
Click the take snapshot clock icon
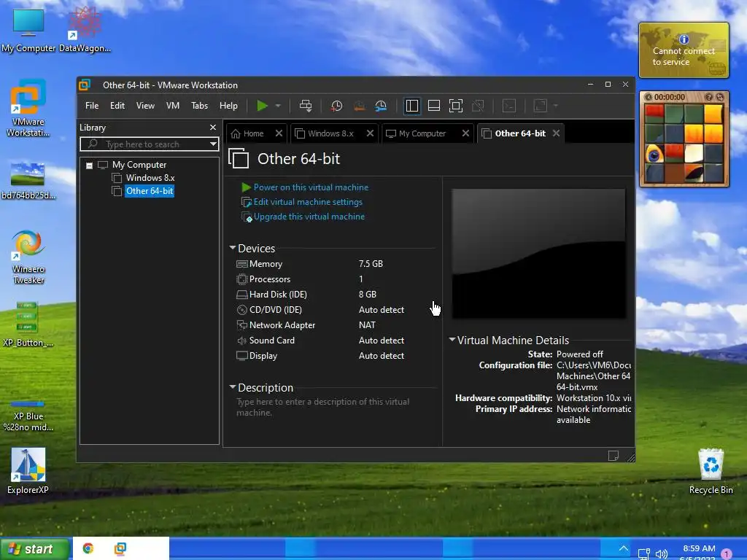[x=336, y=106]
